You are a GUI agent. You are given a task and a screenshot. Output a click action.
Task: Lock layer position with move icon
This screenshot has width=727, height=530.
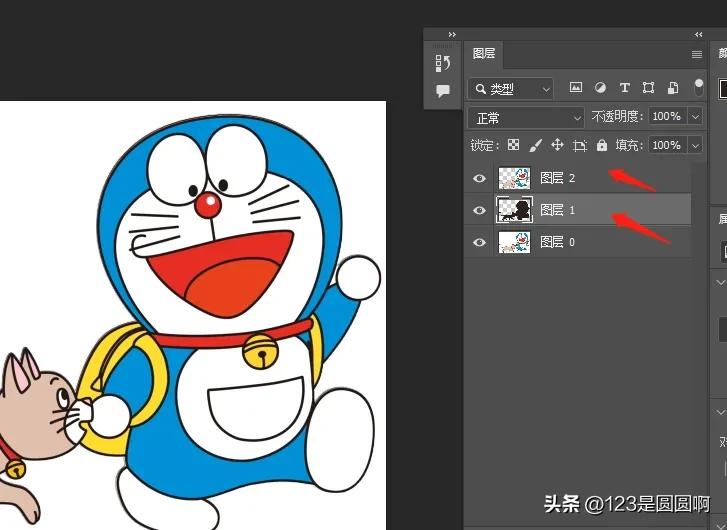pyautogui.click(x=557, y=145)
